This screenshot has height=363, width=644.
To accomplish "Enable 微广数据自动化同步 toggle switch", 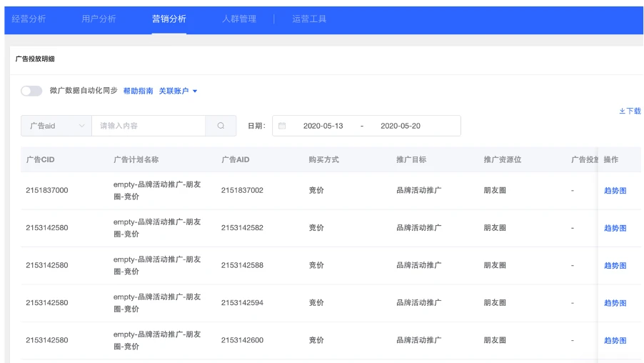I will tap(31, 91).
